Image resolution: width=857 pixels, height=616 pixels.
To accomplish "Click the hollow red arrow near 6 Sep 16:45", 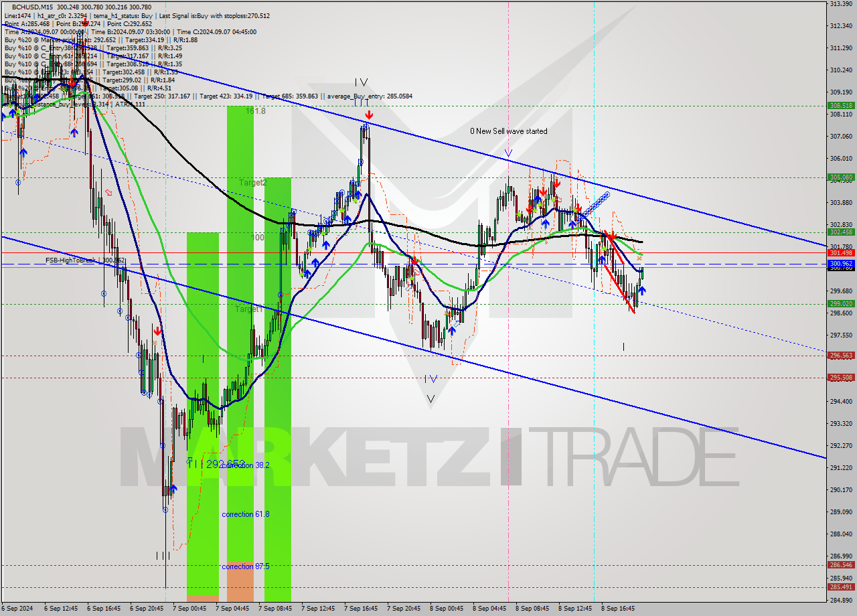I will 108,192.
